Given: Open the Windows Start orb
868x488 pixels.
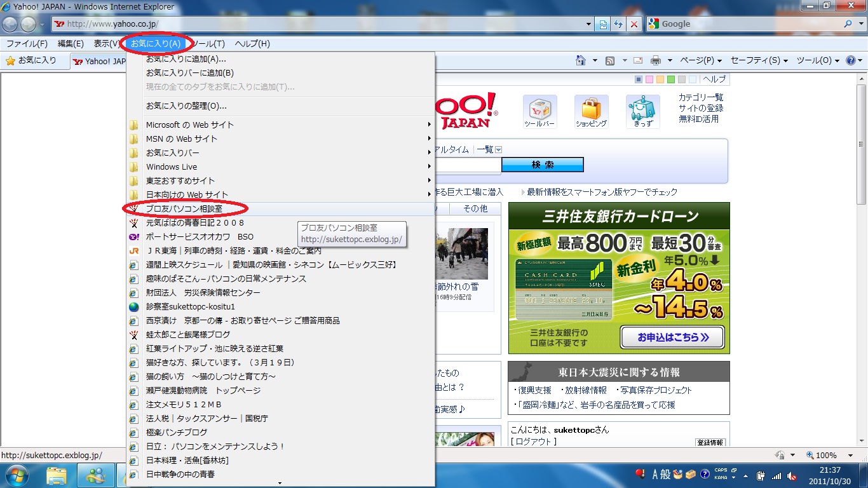Looking at the screenshot, I should 16,475.
